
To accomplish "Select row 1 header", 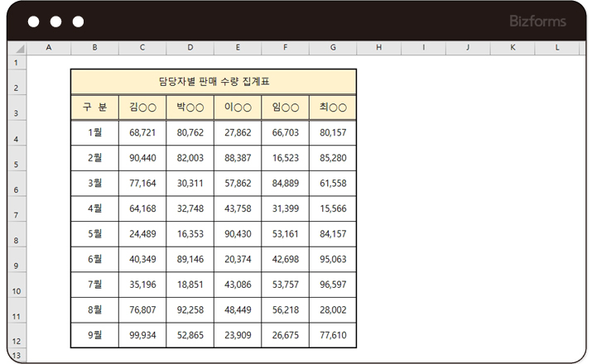I will click(17, 63).
